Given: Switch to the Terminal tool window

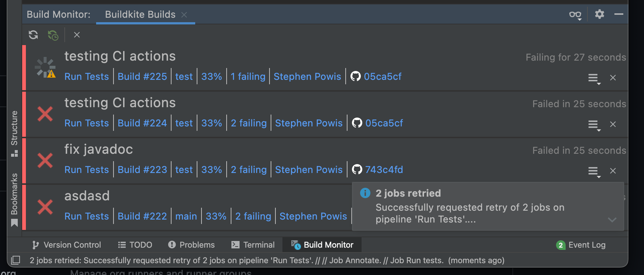Looking at the screenshot, I should [x=253, y=245].
